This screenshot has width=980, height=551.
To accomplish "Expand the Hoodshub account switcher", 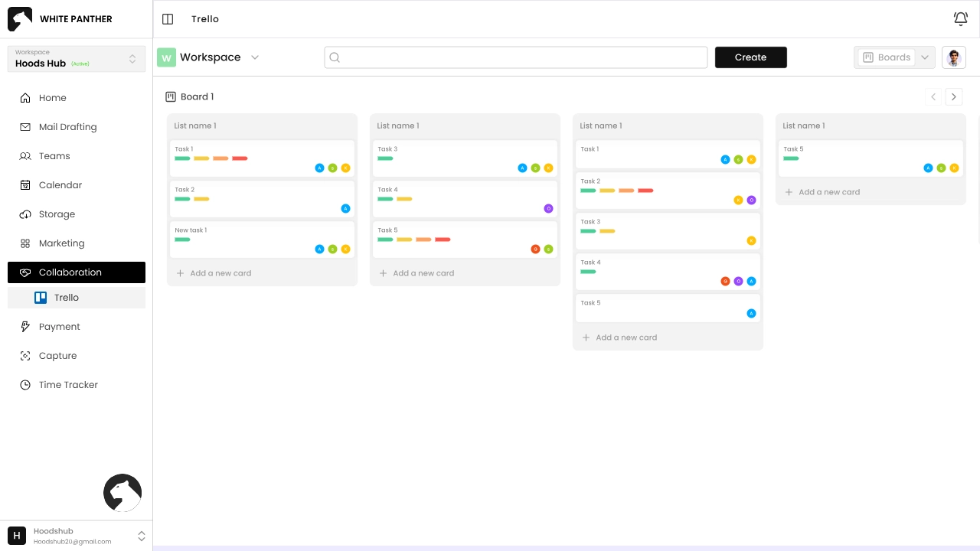I will pos(141,536).
